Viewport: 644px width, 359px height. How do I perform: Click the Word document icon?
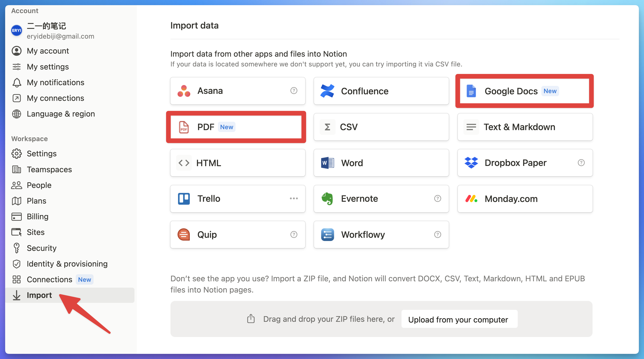click(x=327, y=163)
